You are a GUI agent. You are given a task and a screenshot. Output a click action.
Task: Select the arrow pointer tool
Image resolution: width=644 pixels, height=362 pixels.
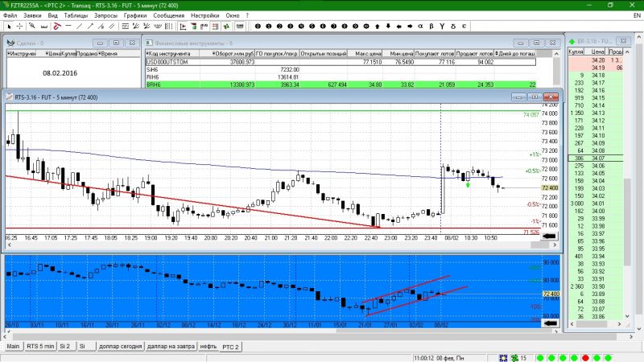9,27
